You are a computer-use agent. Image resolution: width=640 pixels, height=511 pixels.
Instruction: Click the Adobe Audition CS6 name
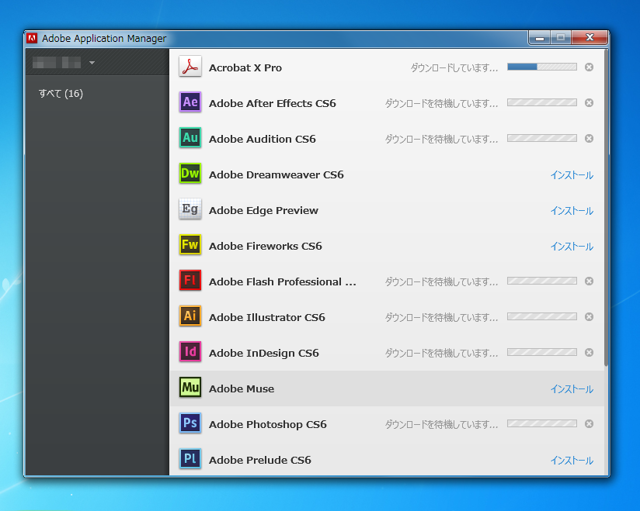[x=262, y=139]
